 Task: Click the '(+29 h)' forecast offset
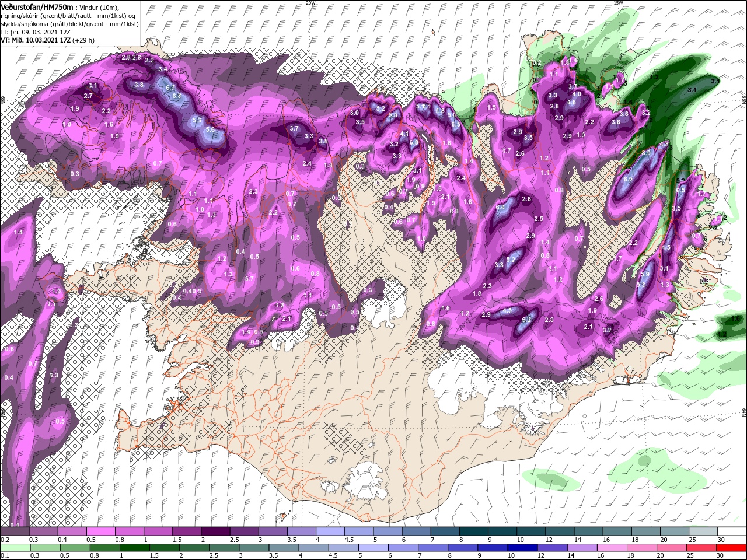84,40
